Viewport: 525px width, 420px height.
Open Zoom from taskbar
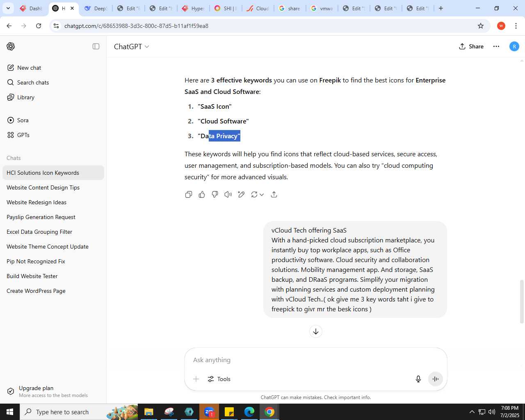[209, 412]
